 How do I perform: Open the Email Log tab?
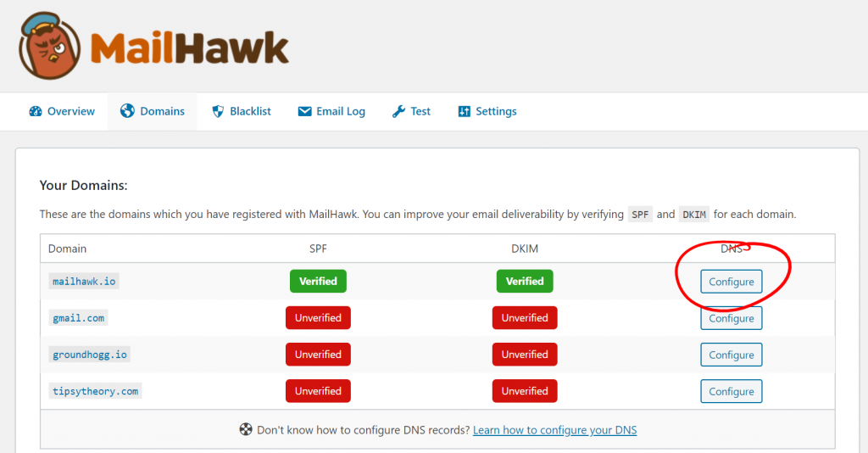pyautogui.click(x=331, y=111)
